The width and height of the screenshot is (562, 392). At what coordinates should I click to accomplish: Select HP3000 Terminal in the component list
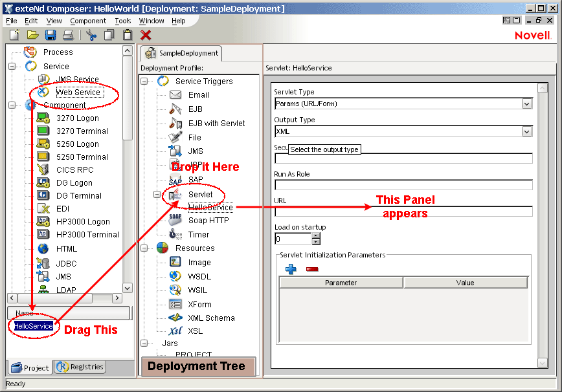click(87, 234)
